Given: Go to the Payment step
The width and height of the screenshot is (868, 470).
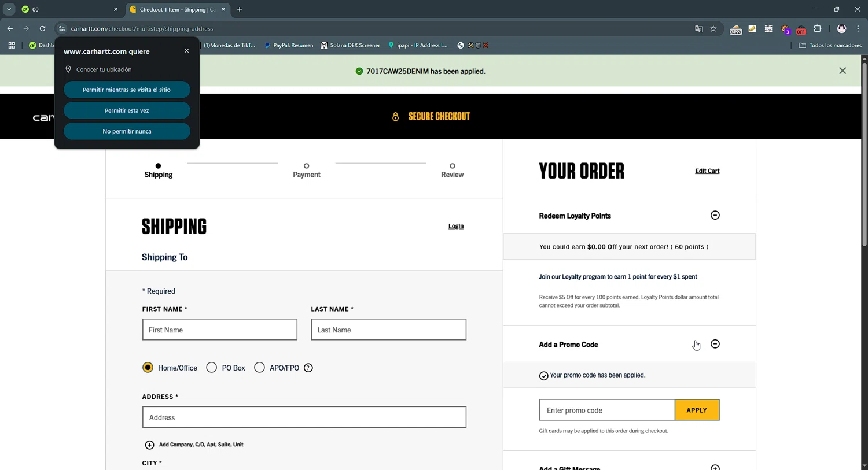Looking at the screenshot, I should coord(307,171).
